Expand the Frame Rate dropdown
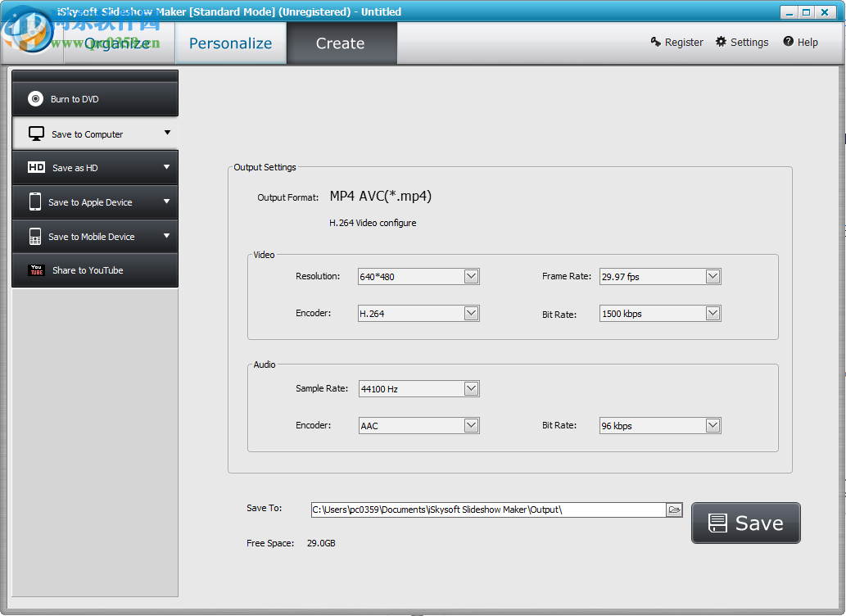 [713, 277]
